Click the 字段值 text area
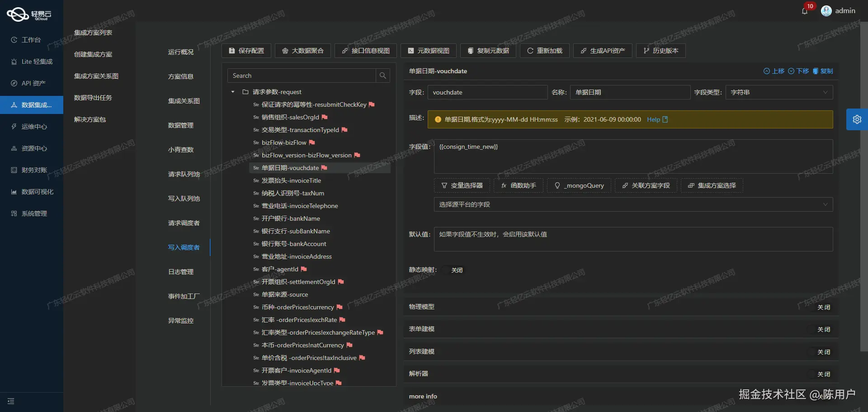868x412 pixels. (x=633, y=156)
